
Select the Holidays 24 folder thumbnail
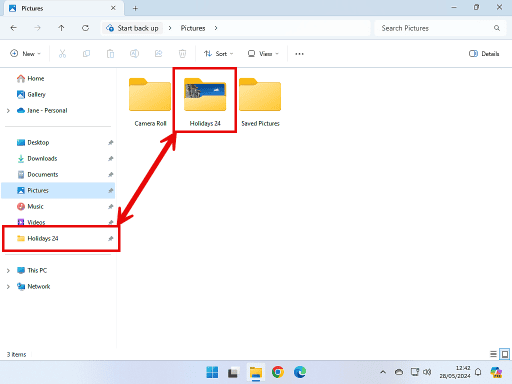pyautogui.click(x=205, y=95)
